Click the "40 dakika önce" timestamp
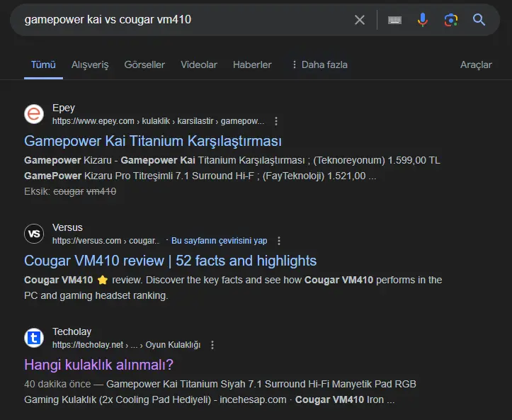The width and height of the screenshot is (512, 420). (57, 384)
